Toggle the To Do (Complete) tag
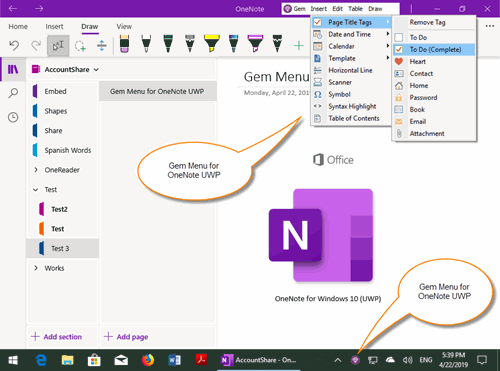Screen dimensions: 500x371 click(x=434, y=49)
